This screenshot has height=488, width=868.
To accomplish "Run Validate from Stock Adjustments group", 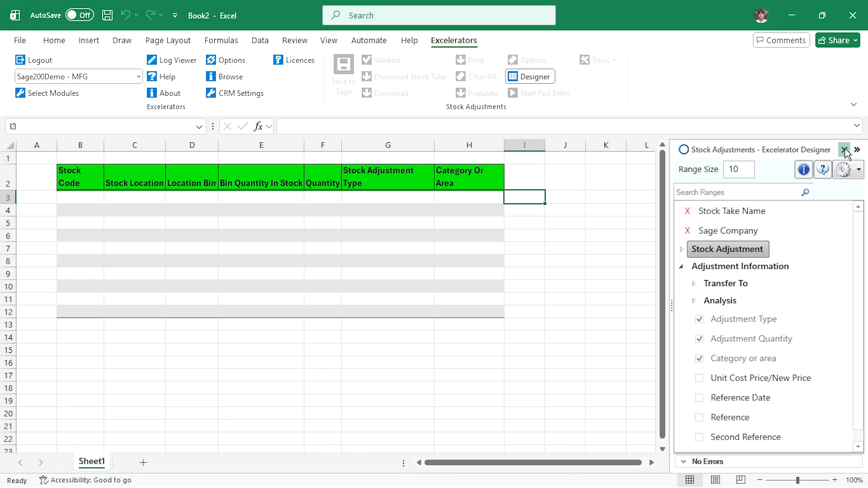I will click(381, 60).
